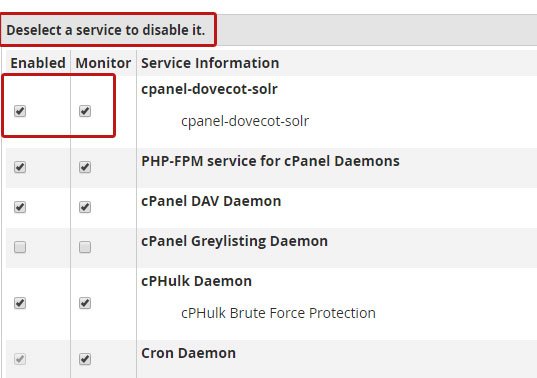
Task: Uncheck Enabled for PHP-FPM service
Action: (x=20, y=167)
